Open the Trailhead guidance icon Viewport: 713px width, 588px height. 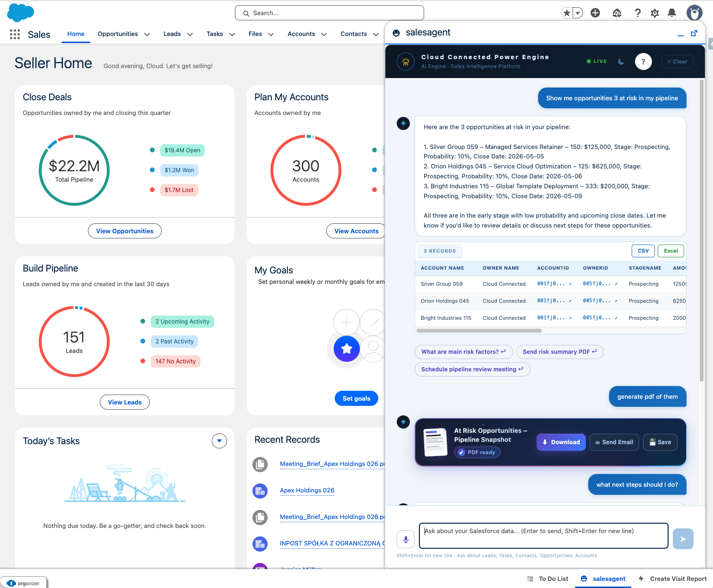point(617,13)
